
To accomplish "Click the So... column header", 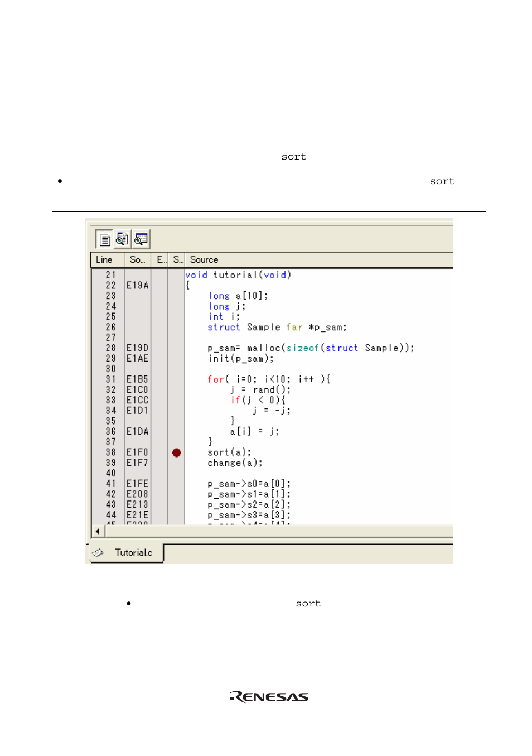I will (x=138, y=259).
